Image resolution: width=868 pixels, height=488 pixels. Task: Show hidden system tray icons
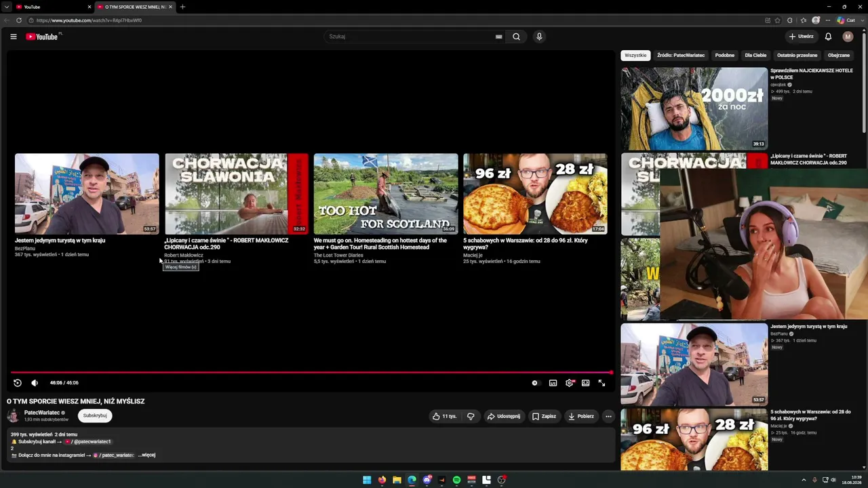click(804, 480)
